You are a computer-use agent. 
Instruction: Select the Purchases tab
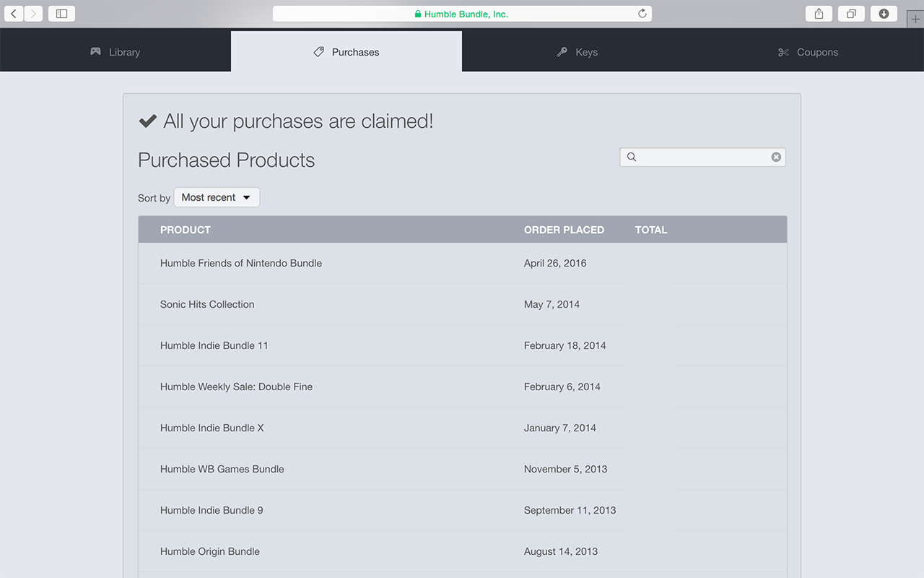(346, 52)
